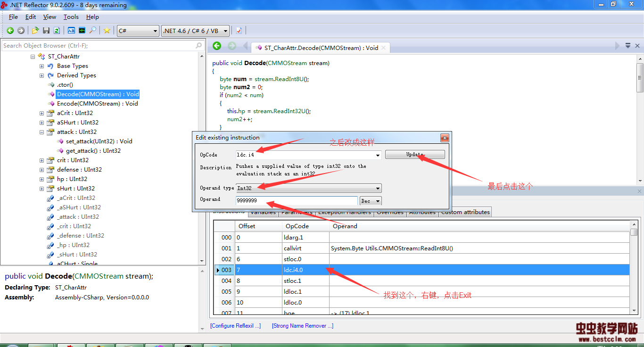Select Encode(CMMOStream) : Void in tree

[x=98, y=104]
